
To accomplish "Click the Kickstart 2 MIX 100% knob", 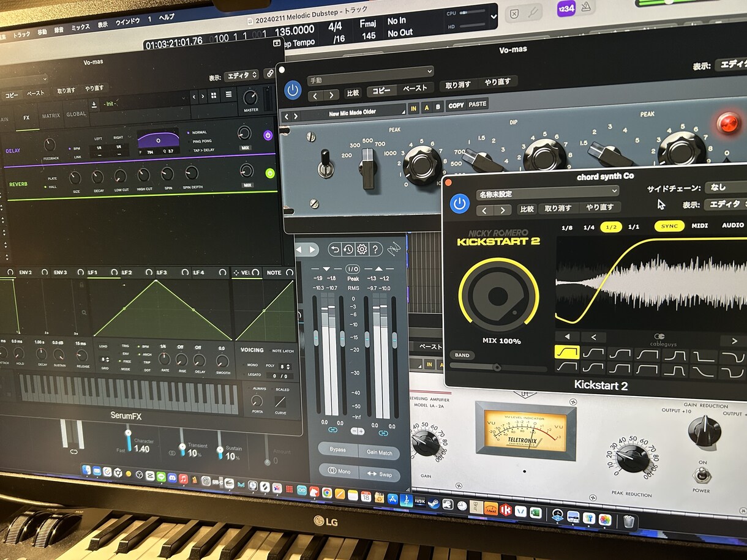I will pos(498,295).
